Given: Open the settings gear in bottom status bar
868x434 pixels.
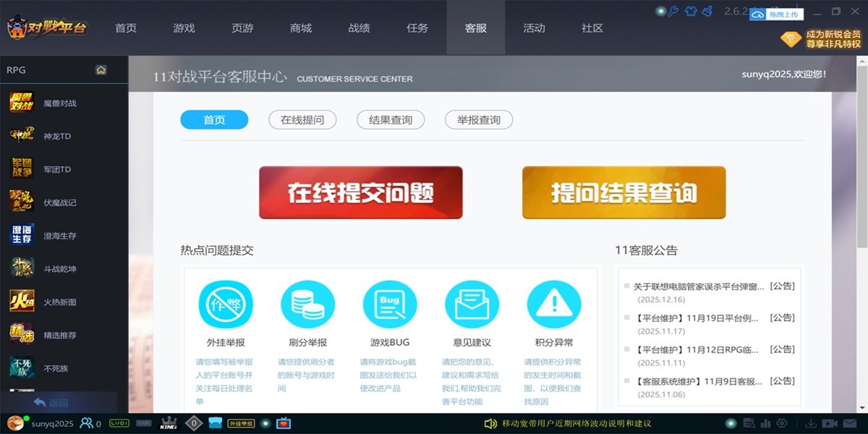Looking at the screenshot, I should point(782,423).
